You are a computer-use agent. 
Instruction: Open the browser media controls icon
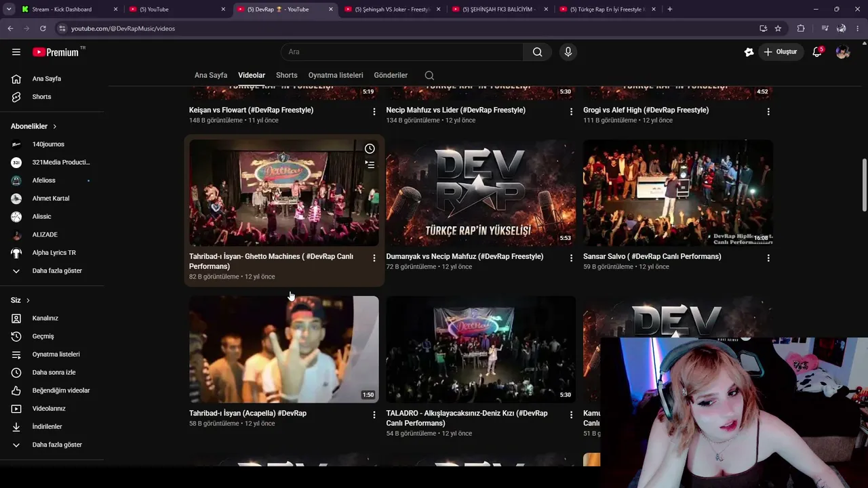coord(825,28)
